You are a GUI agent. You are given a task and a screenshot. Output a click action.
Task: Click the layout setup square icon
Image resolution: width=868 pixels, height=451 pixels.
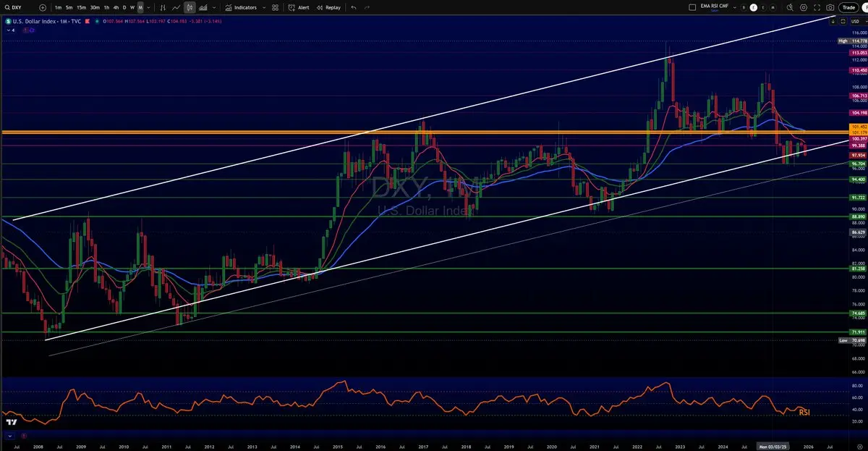692,7
